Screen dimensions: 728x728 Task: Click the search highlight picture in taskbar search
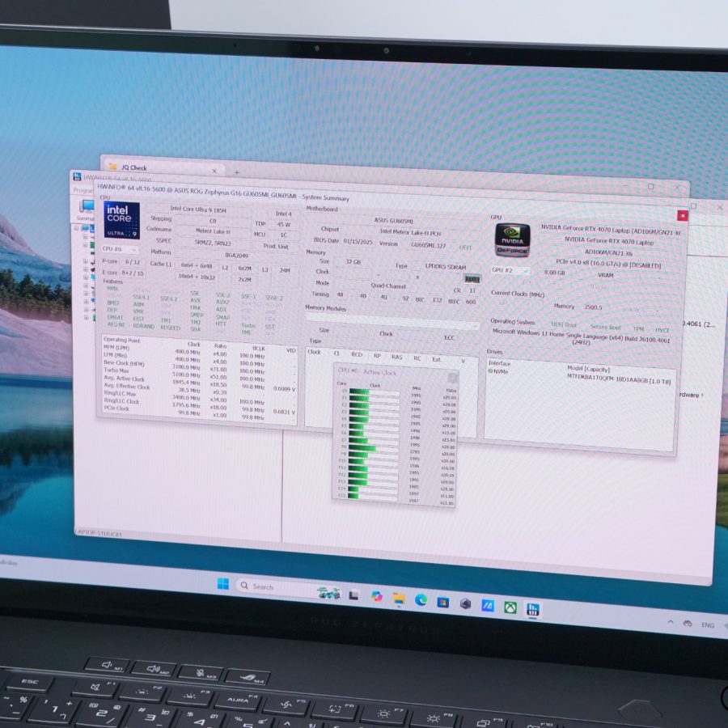pos(328,592)
